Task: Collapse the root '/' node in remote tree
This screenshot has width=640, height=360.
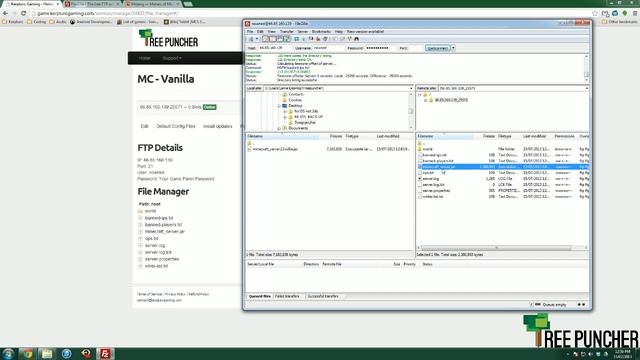Action: (419, 95)
